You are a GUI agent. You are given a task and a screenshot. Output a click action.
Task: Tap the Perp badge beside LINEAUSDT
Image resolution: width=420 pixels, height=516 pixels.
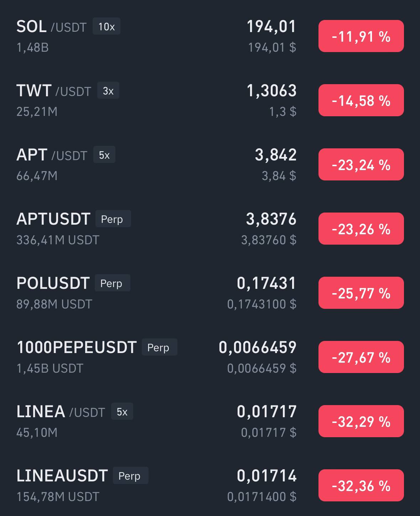tap(130, 476)
